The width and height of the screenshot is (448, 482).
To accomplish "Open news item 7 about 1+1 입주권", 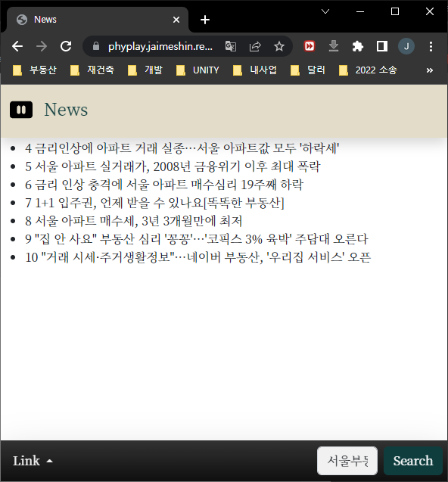I will click(x=154, y=203).
